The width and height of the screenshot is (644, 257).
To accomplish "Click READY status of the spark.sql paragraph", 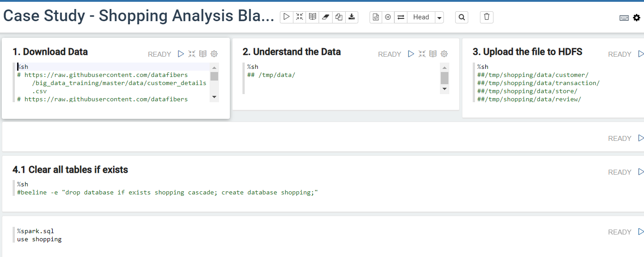I will (x=620, y=232).
